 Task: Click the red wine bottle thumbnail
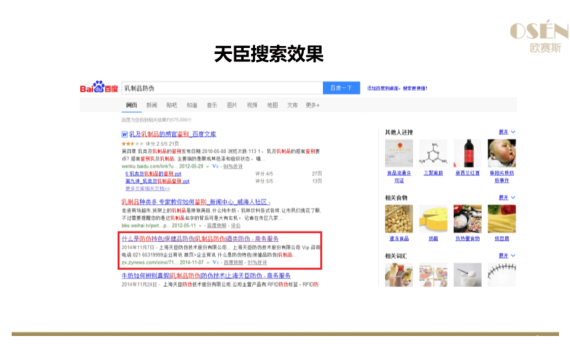(x=468, y=153)
